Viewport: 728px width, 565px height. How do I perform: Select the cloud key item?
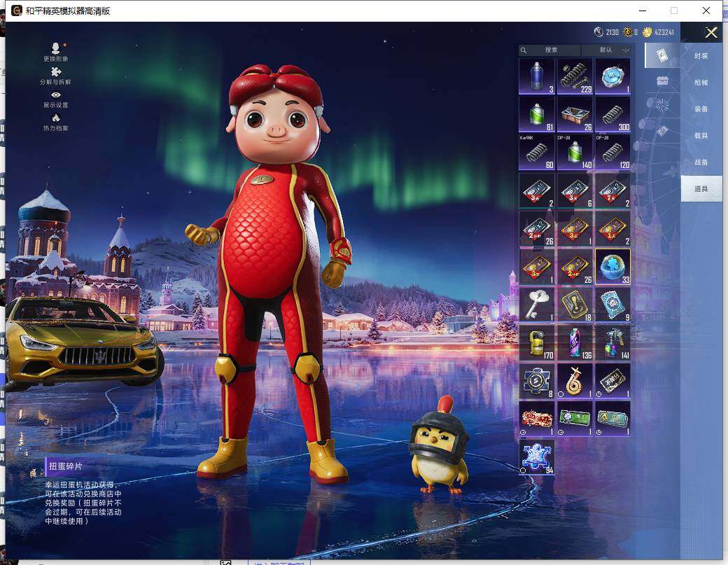(536, 305)
